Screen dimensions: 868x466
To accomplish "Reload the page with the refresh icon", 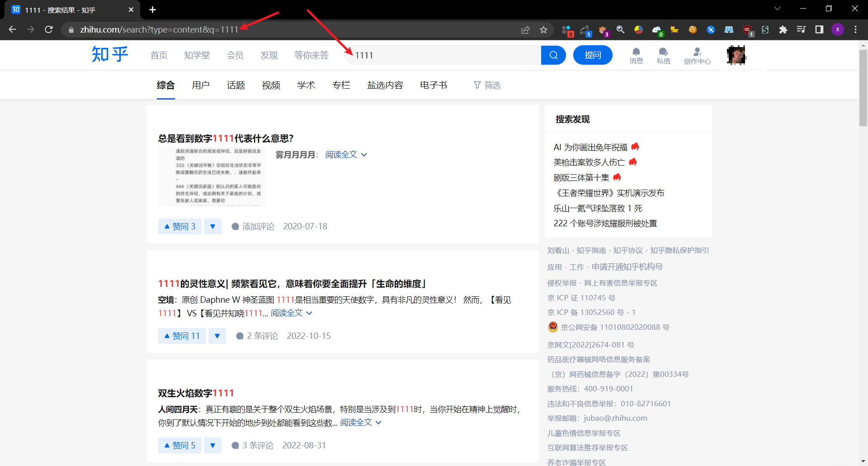I will (x=49, y=29).
